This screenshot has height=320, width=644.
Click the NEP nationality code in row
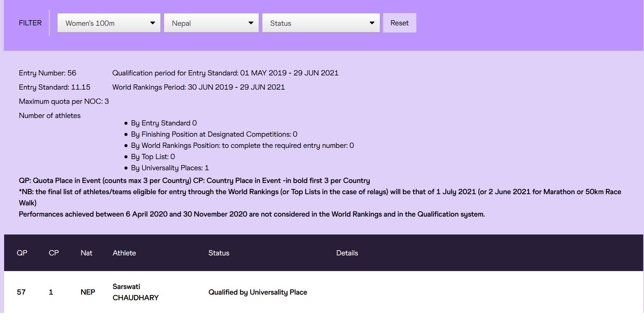88,292
